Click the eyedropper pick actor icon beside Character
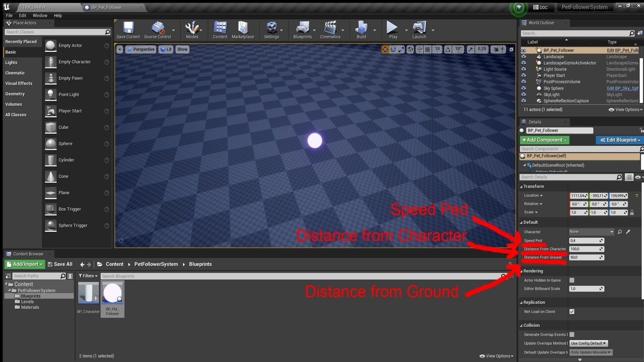Viewport: 644px width, 362px height. 628,232
